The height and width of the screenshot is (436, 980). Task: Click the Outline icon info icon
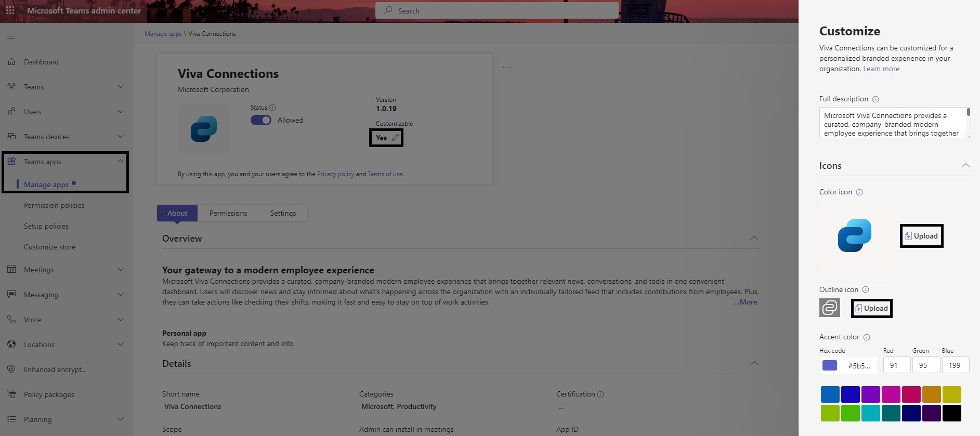click(866, 290)
